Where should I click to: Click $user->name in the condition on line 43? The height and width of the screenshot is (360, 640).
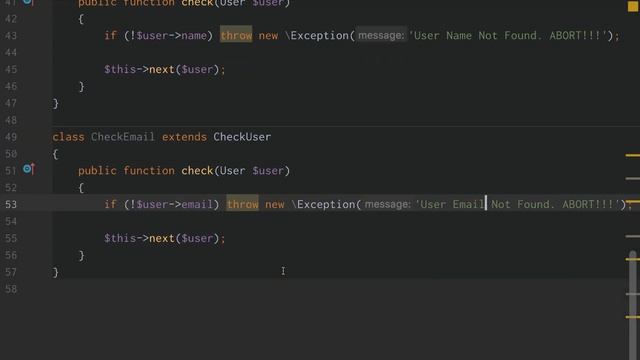(x=171, y=35)
